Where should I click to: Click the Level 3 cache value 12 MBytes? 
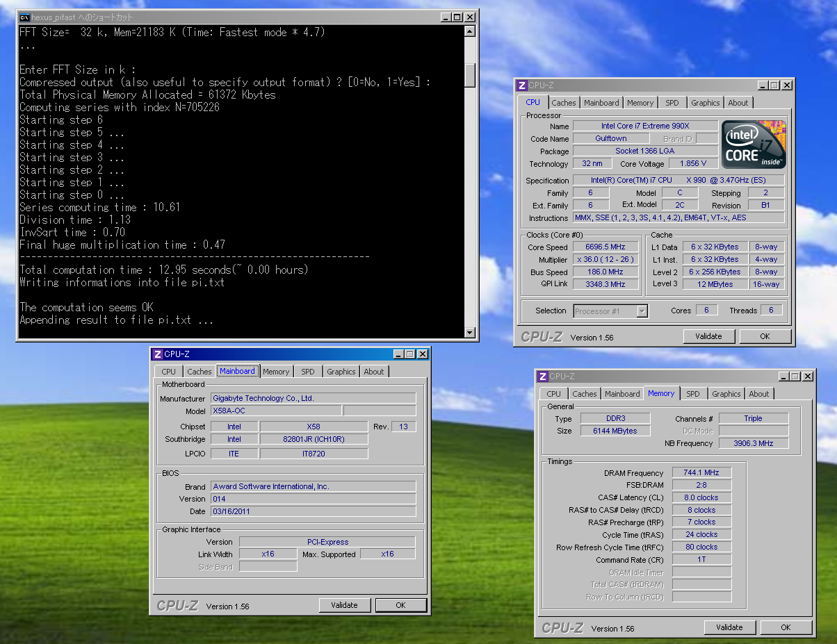(x=715, y=284)
